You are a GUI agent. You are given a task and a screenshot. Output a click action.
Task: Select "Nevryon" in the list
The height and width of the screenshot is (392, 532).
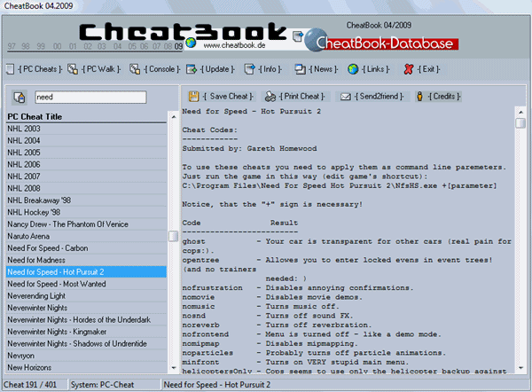coord(87,356)
